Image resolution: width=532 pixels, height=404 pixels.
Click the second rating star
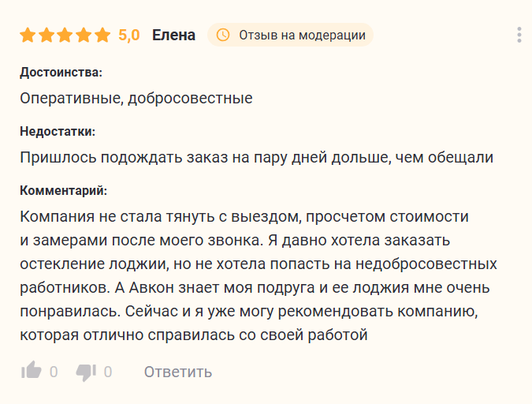47,36
